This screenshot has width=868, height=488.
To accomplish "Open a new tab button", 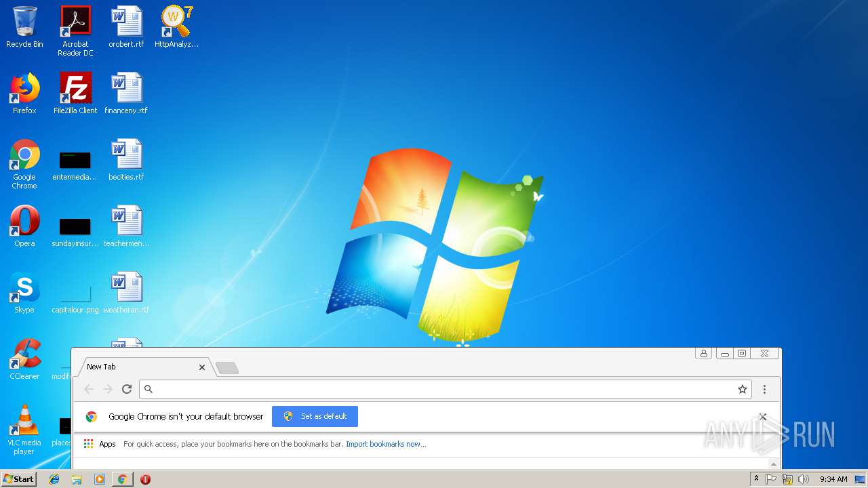I will point(226,367).
